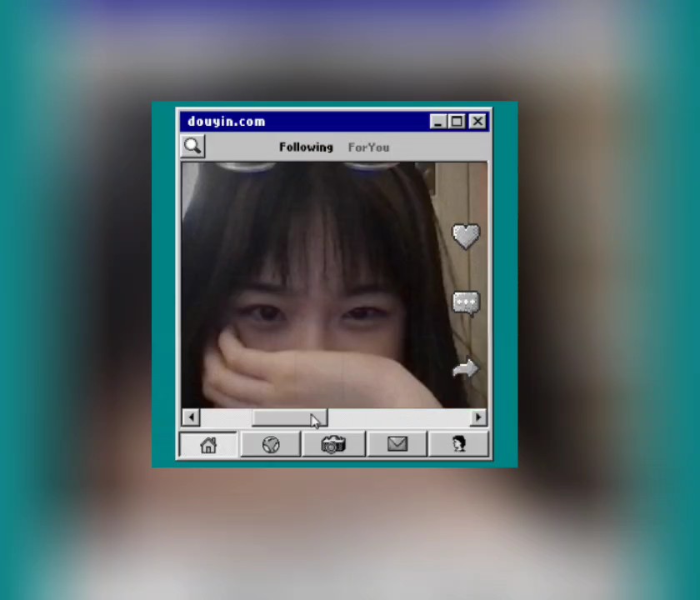The width and height of the screenshot is (700, 600).
Task: Close the douyin.com window
Action: pos(477,122)
